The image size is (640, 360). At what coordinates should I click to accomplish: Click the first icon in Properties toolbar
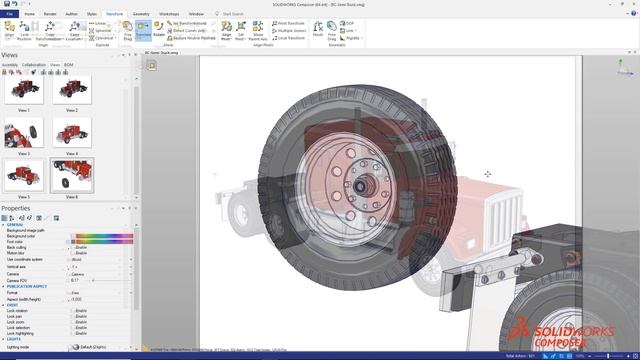(x=4, y=218)
